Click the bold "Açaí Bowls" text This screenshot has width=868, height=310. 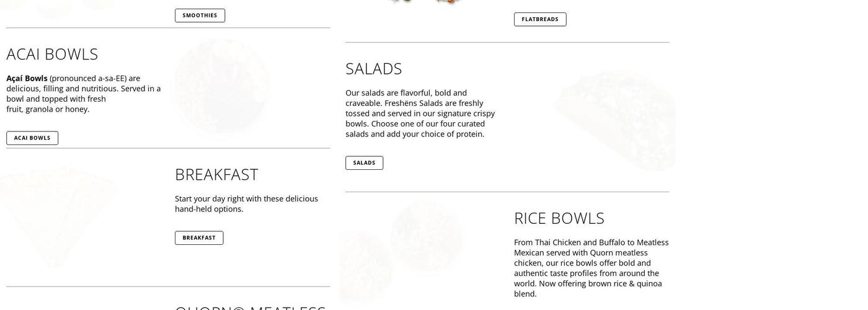[27, 78]
